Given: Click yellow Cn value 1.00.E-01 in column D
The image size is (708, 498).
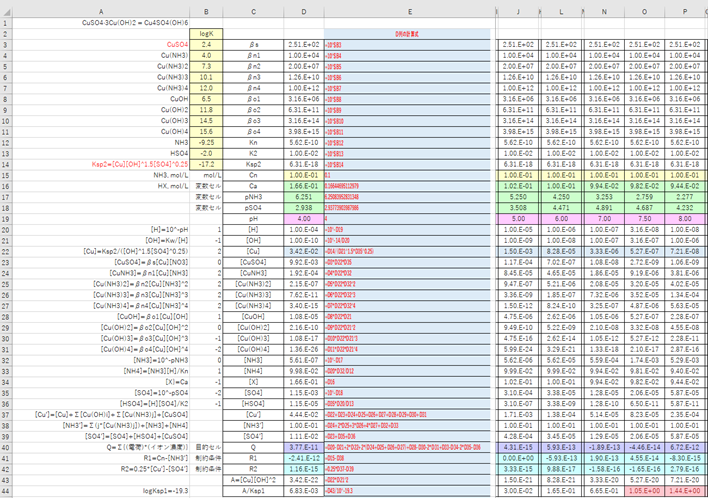Looking at the screenshot, I should point(304,175).
